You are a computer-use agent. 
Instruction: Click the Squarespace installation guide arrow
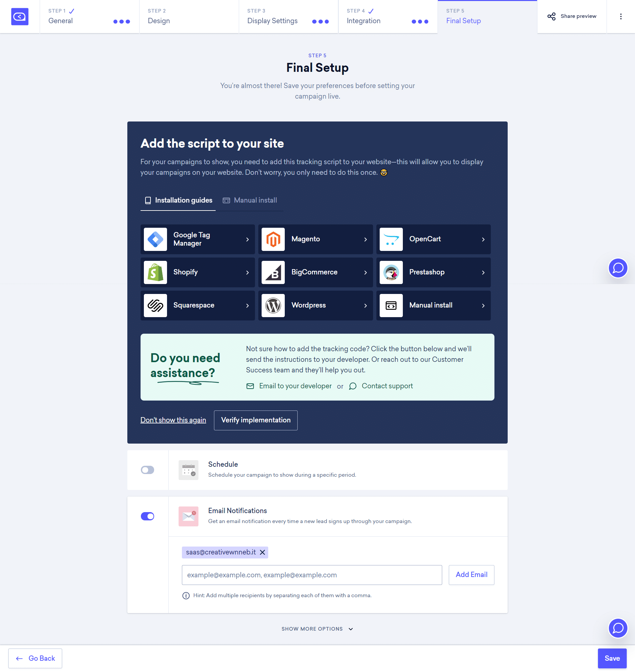pos(247,305)
